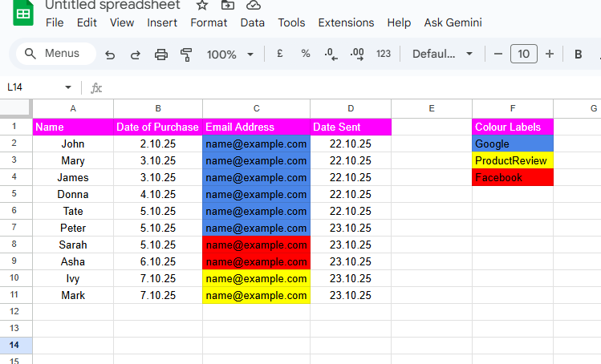601x364 pixels.
Task: Select the paint format roller icon
Action: (187, 55)
